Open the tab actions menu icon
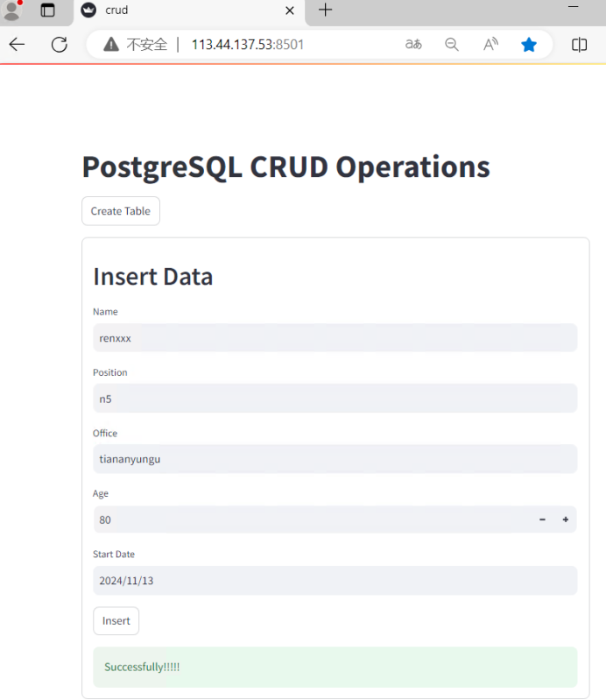Image resolution: width=606 pixels, height=700 pixels. (x=48, y=11)
